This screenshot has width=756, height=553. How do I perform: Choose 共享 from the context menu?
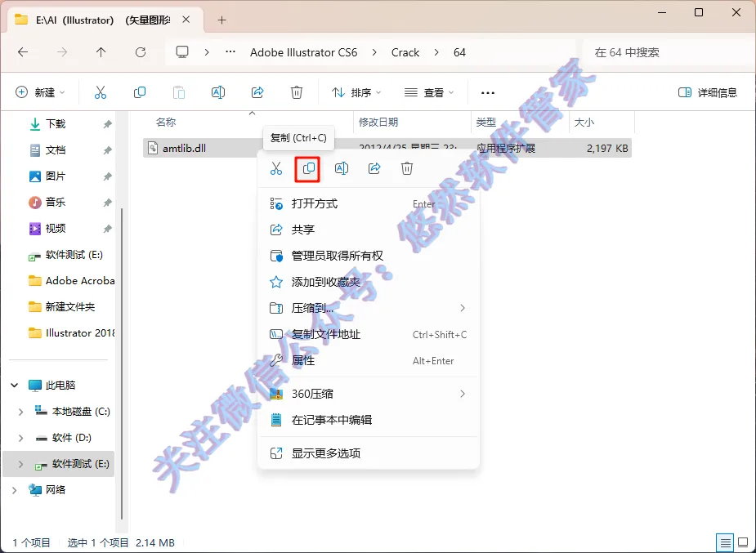click(x=369, y=230)
